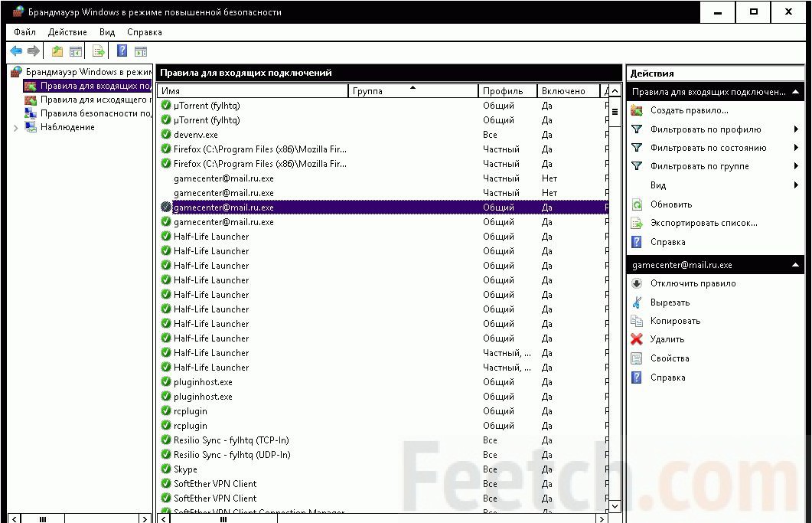Open Фильтровать по профилю submenu arrow
This screenshot has height=523, width=812.
[796, 129]
